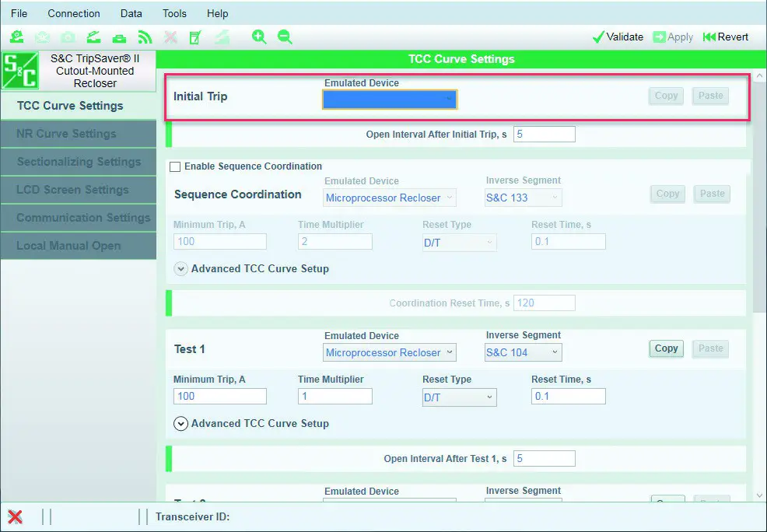The image size is (767, 532).
Task: Click Sequence Coordination Minimum Trip field
Action: (219, 242)
